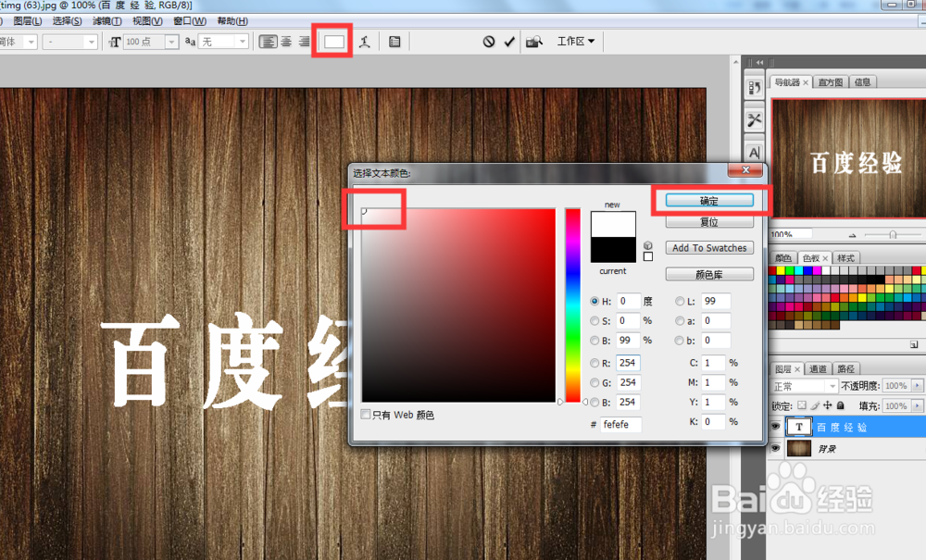Select the R red radio button
The width and height of the screenshot is (926, 560).
pos(594,363)
